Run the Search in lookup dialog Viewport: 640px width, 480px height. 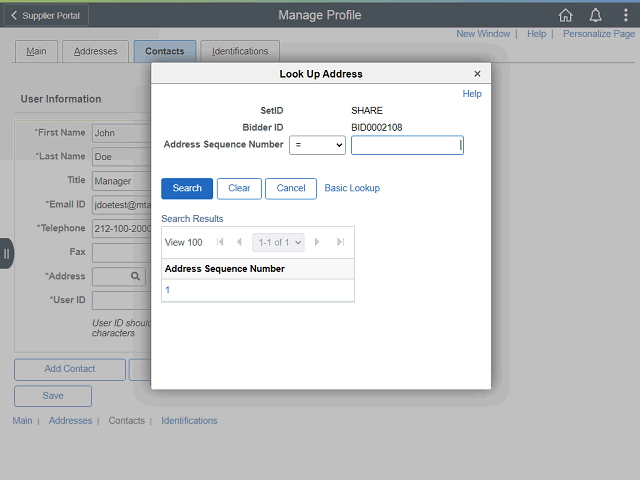pyautogui.click(x=187, y=188)
